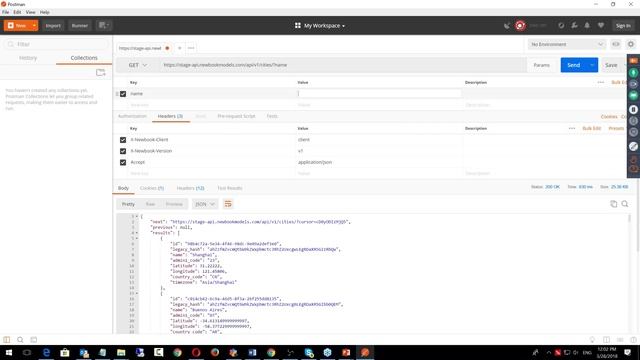Toggle the X-Newbook-Version header checkbox
The height and width of the screenshot is (360, 640).
123,151
